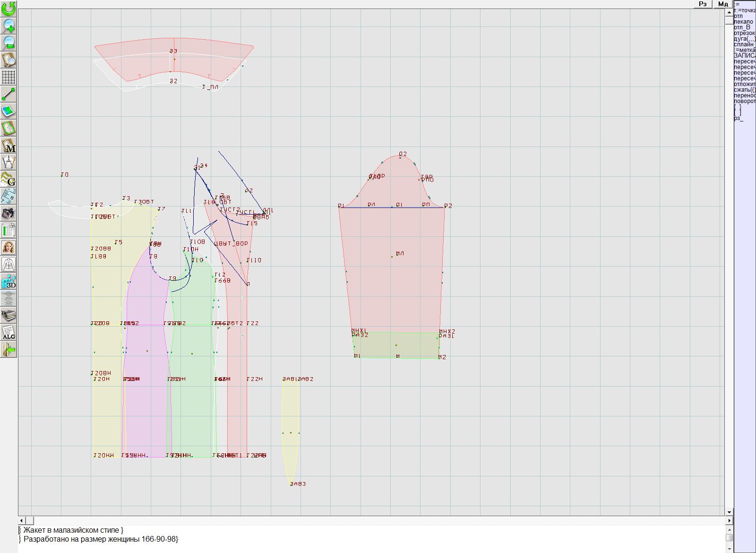Viewport: 756px width, 553px height.
Task: Click the stacked books library icon
Action: point(9,315)
